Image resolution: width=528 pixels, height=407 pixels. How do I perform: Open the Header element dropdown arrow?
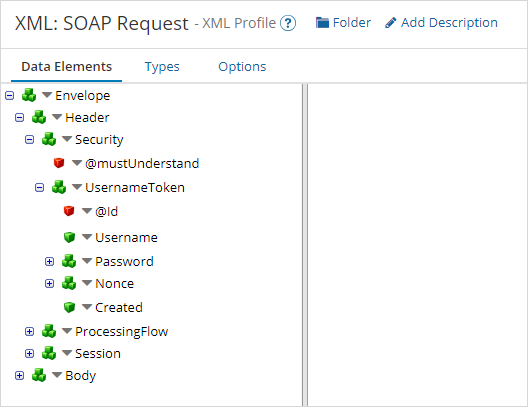57,117
